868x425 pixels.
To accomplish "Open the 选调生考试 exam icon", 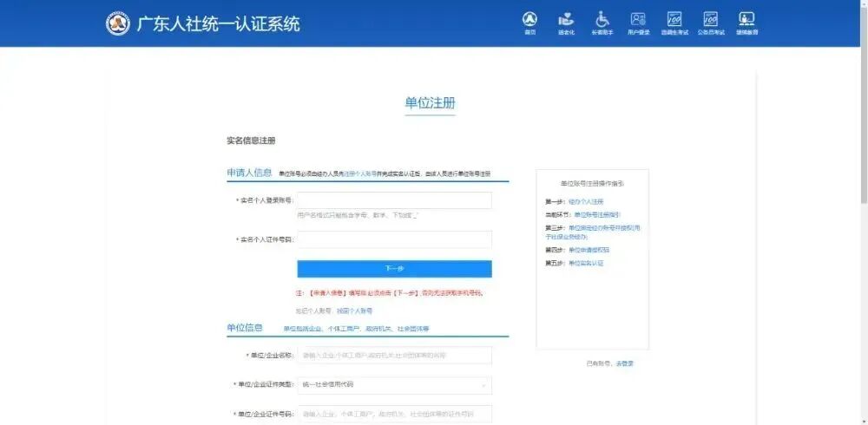I will [674, 23].
